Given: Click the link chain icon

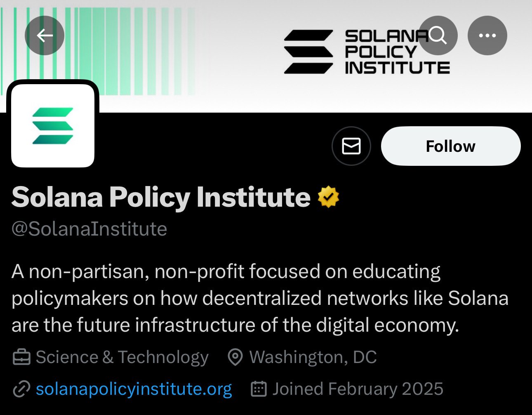Looking at the screenshot, I should click(21, 389).
